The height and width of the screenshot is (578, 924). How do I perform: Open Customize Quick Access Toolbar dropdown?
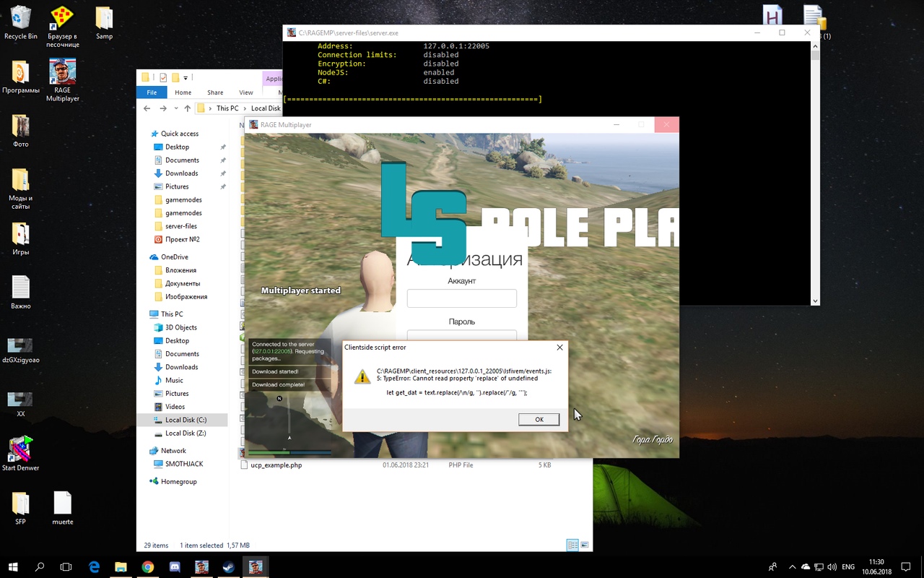(x=186, y=77)
